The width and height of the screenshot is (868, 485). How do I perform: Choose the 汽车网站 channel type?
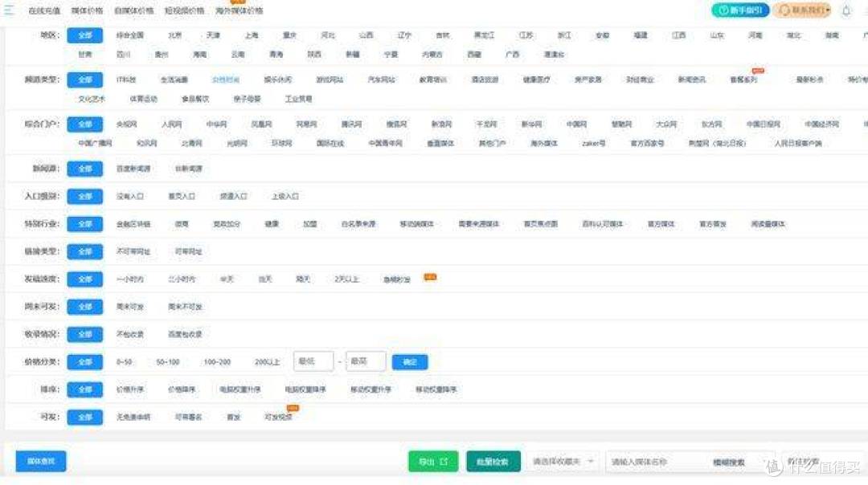pyautogui.click(x=382, y=79)
